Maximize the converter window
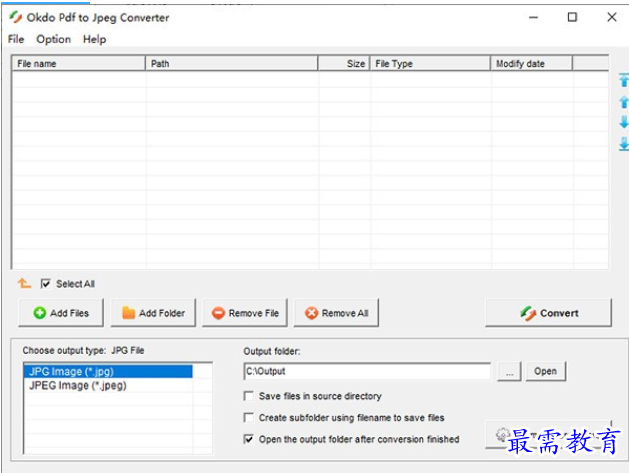 point(572,17)
